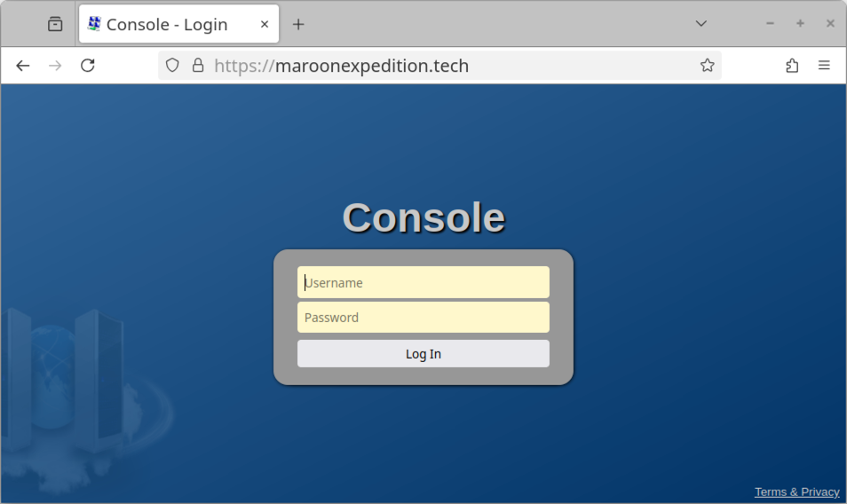This screenshot has height=504, width=847.
Task: Close the Console - Login tab
Action: click(x=265, y=24)
